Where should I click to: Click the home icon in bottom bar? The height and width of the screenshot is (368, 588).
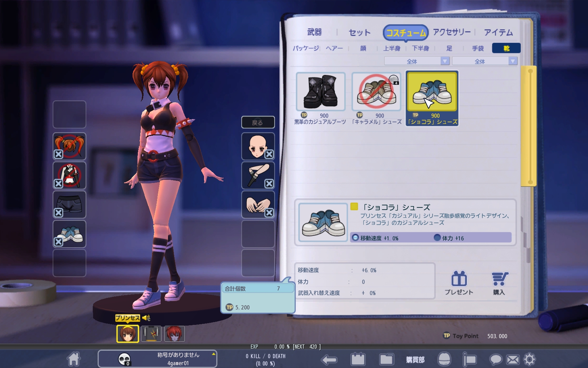[73, 359]
